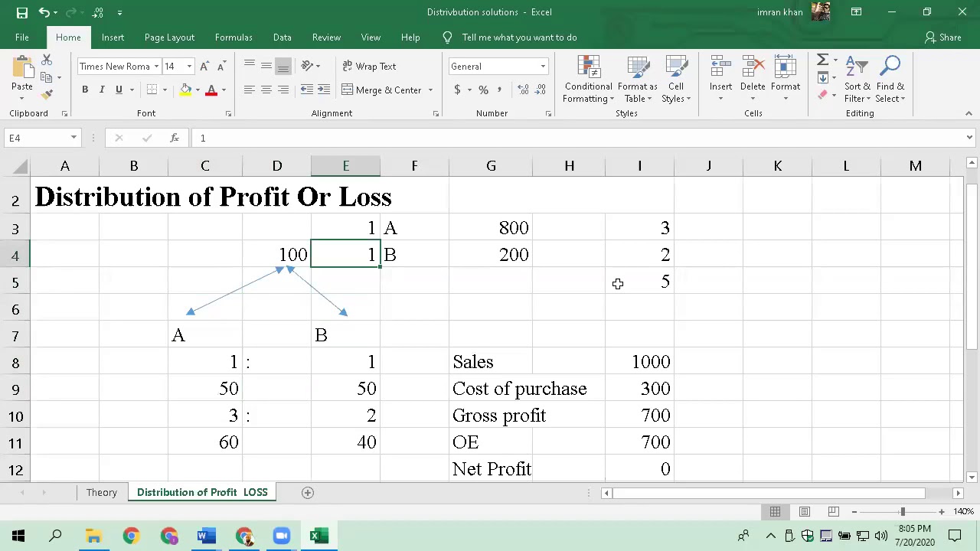Open the Page Layout ribbon tab
The height and width of the screenshot is (551, 980).
point(169,37)
